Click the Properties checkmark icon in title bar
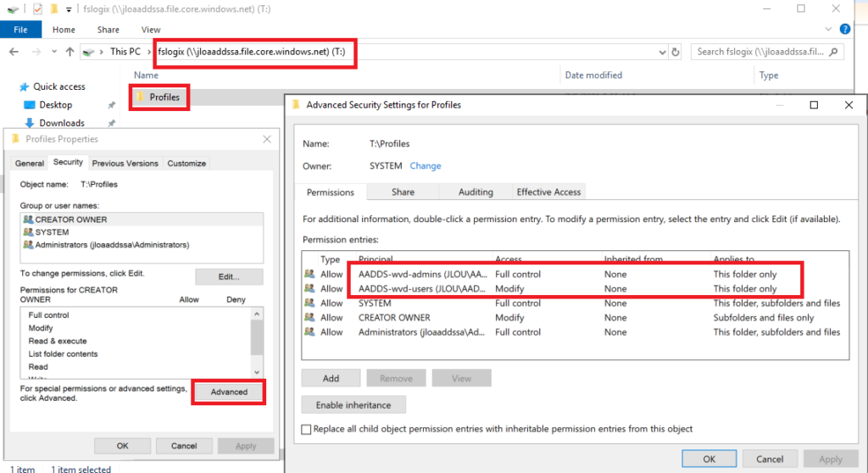Screen dimensions: 868x473 pyautogui.click(x=37, y=8)
